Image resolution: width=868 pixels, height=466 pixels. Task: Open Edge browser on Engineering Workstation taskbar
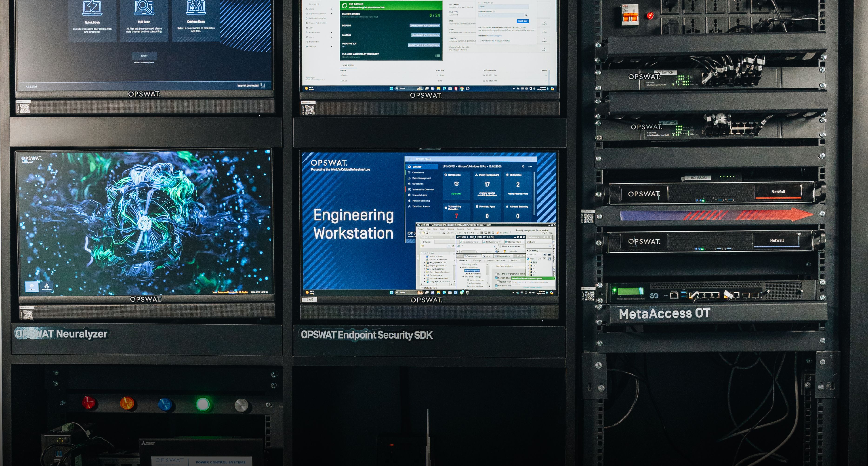click(444, 293)
